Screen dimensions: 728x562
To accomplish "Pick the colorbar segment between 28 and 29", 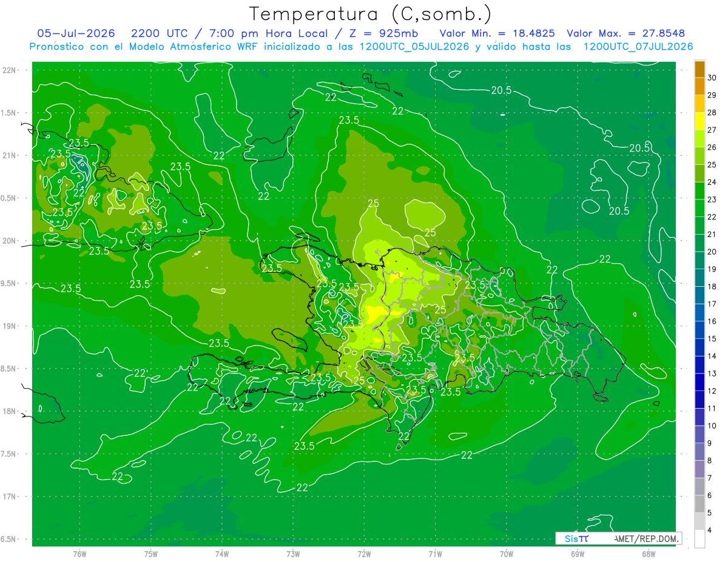I will (x=699, y=104).
